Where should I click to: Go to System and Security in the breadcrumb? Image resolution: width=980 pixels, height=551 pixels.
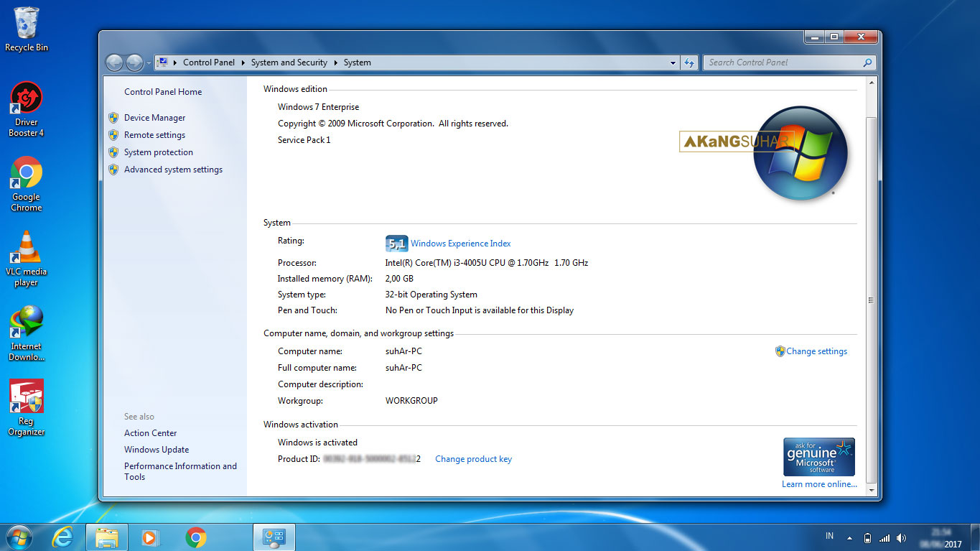(x=289, y=62)
